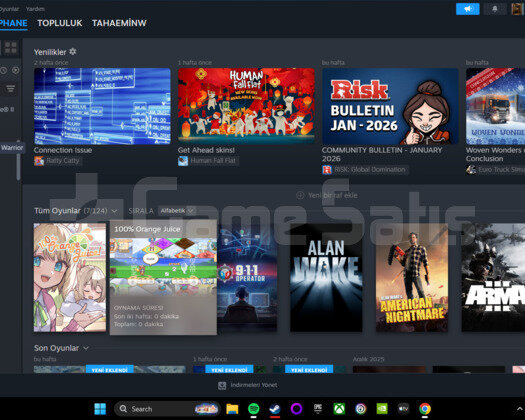Screen dimensions: 525x420
Task: Click the Human Fall Flat game icon
Action: [x=183, y=161]
